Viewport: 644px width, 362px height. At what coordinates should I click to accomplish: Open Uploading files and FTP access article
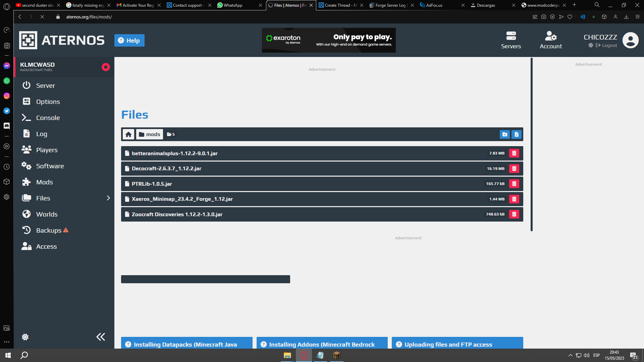[458, 343]
